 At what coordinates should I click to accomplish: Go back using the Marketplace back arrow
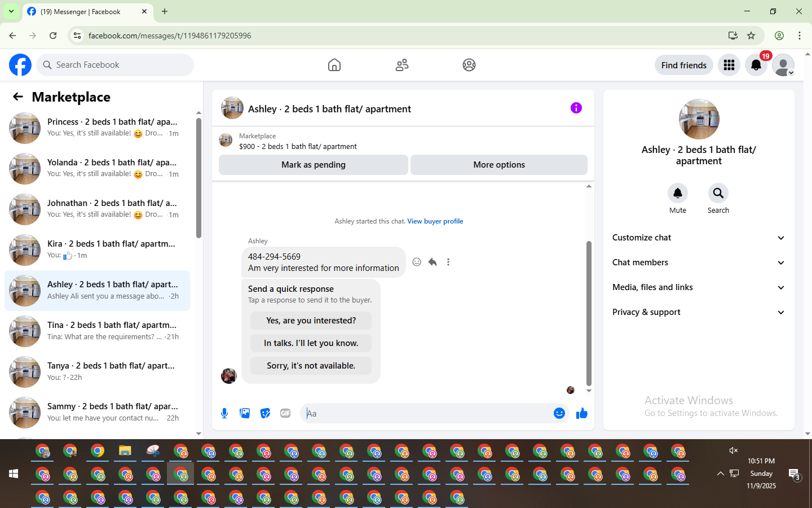[x=18, y=97]
